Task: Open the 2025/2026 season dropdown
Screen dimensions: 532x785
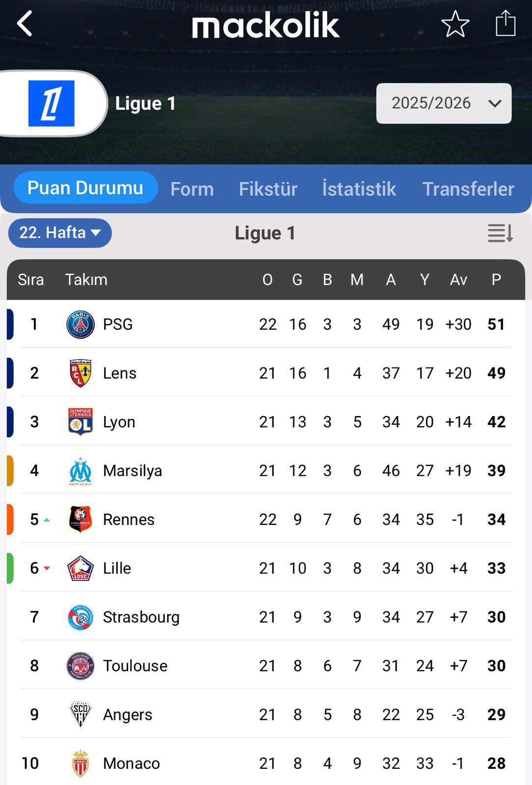Action: 444,104
